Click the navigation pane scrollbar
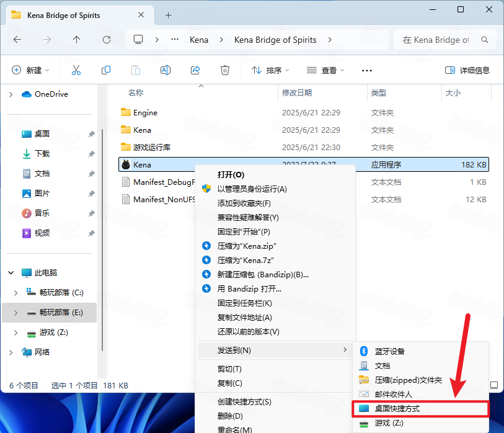Screen dimensions: 504x433 coord(102,239)
